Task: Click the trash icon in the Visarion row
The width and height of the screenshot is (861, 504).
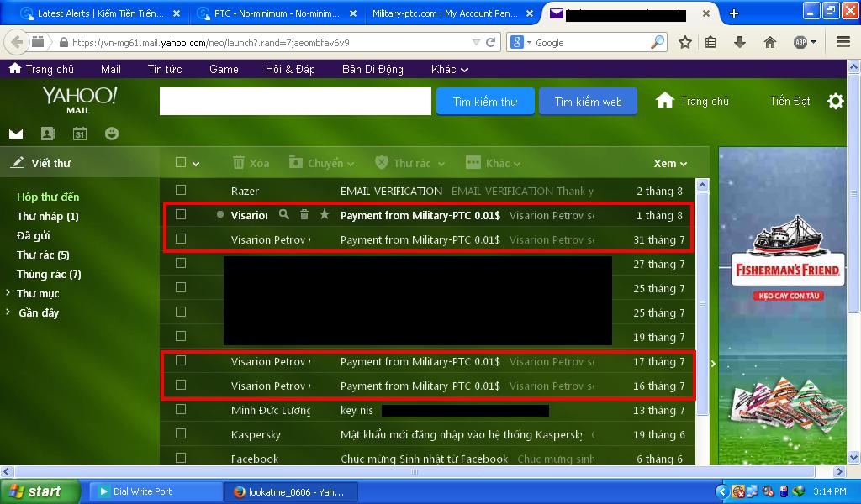Action: coord(304,214)
